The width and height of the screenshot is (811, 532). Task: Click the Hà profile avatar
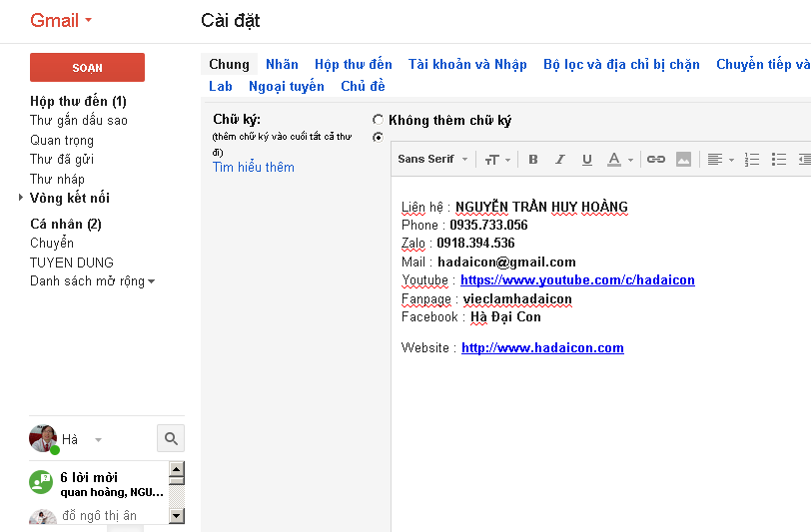(42, 438)
